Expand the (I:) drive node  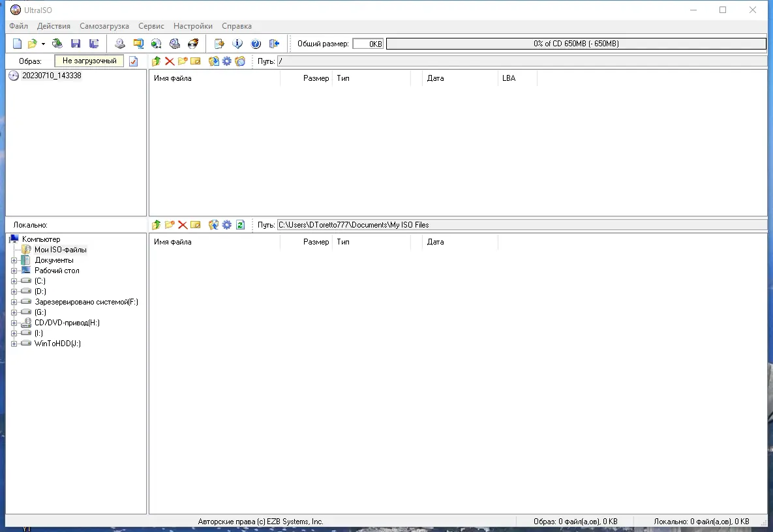[14, 334]
